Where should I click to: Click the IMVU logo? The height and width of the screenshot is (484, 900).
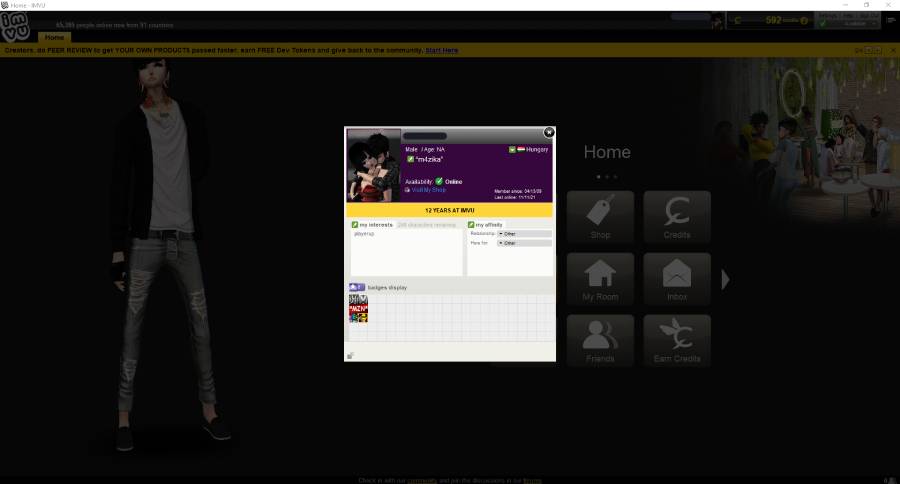(x=15, y=26)
